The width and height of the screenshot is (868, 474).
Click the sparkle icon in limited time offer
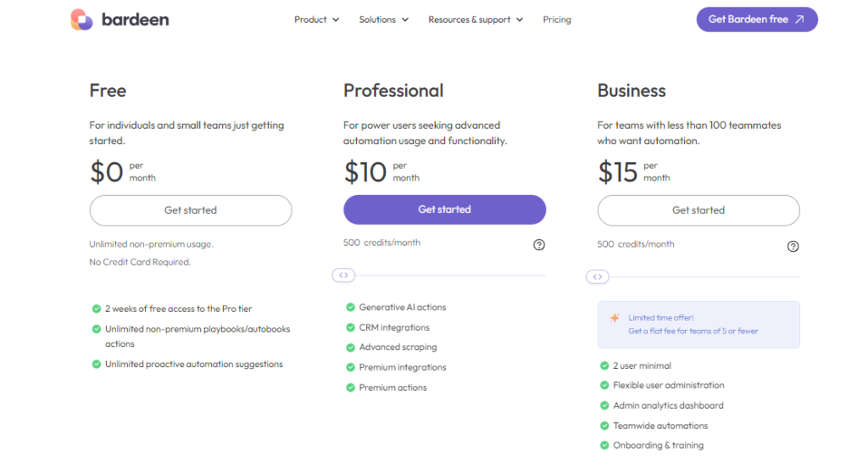[x=615, y=318]
